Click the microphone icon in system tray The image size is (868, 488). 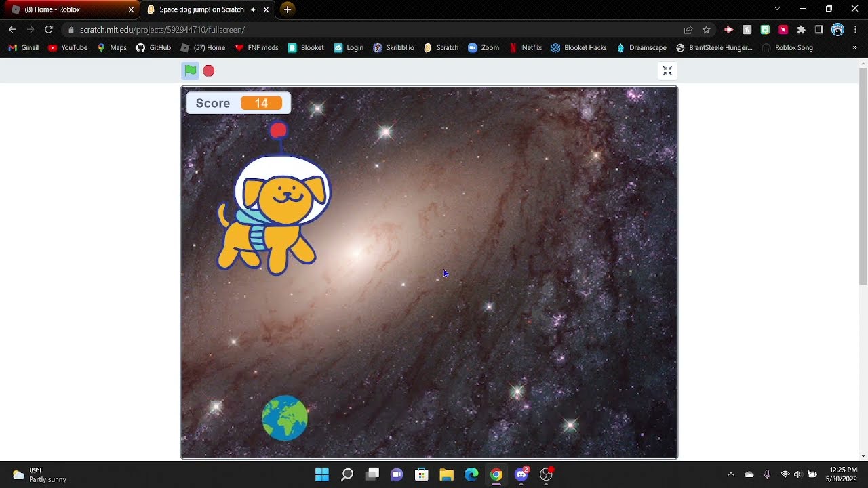click(767, 474)
